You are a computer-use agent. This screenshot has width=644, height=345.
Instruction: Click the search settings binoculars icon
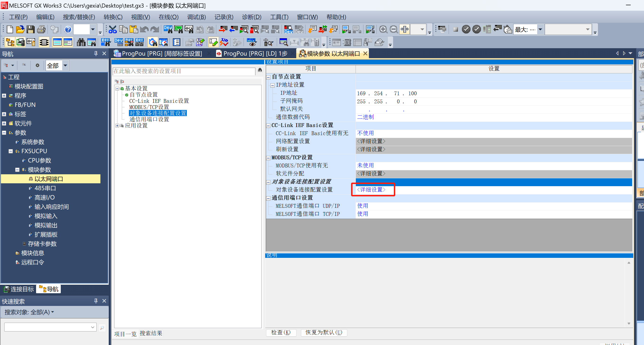(x=260, y=70)
